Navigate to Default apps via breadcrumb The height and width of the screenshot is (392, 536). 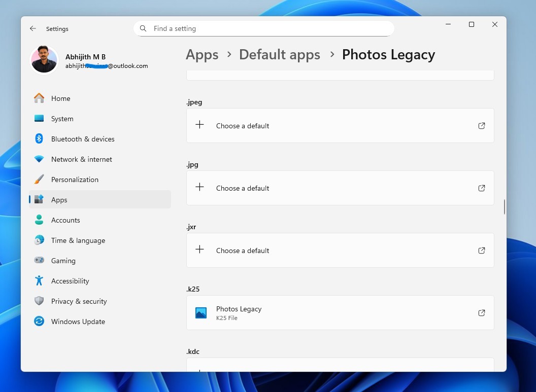[x=279, y=54]
